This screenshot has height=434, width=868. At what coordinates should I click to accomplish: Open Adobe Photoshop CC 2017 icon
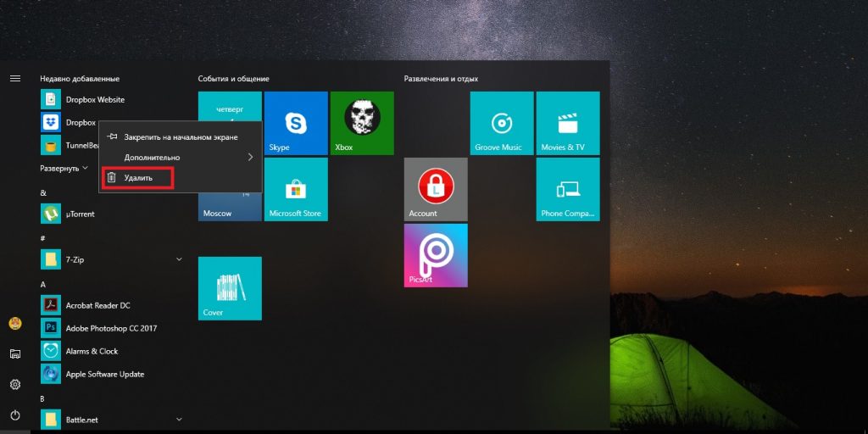coord(51,328)
